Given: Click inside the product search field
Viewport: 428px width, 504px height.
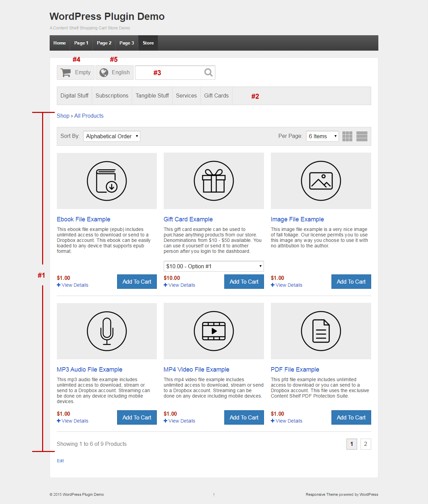Looking at the screenshot, I should 169,73.
